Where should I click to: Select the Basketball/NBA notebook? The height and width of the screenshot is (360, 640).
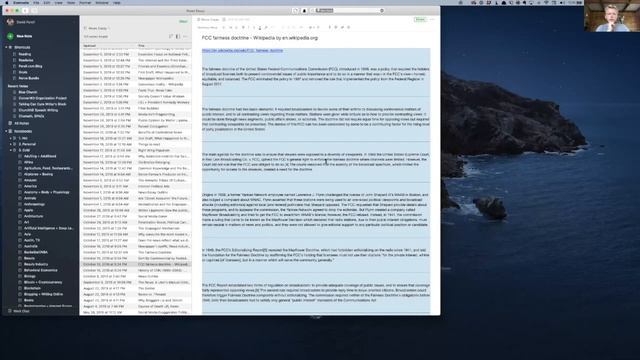click(36, 252)
